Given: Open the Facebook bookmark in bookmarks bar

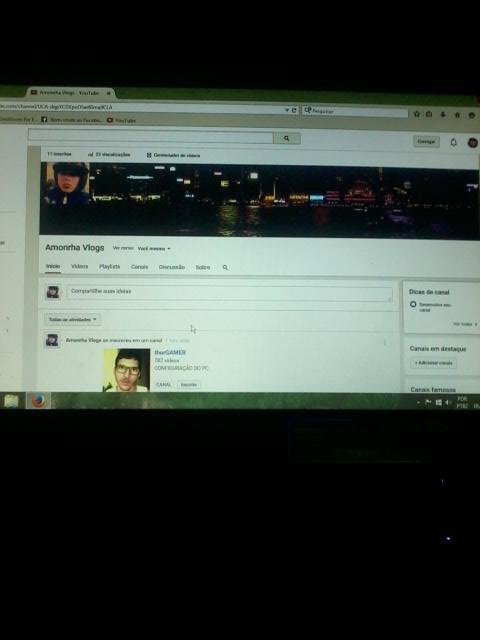Looking at the screenshot, I should [x=70, y=120].
